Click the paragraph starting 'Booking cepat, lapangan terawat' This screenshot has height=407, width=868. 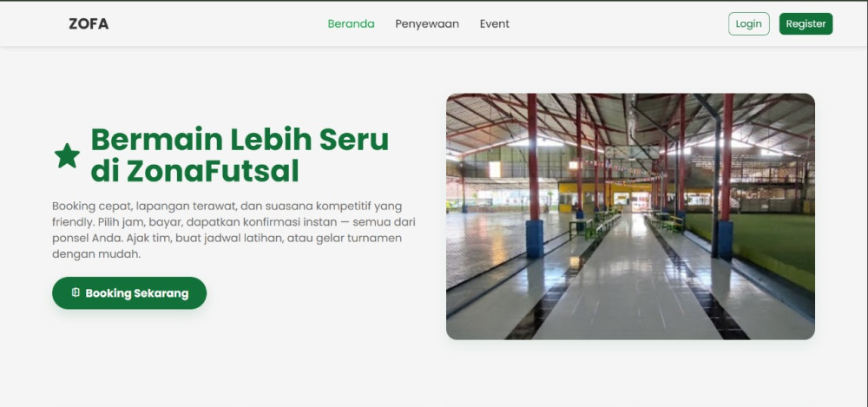[x=233, y=230]
